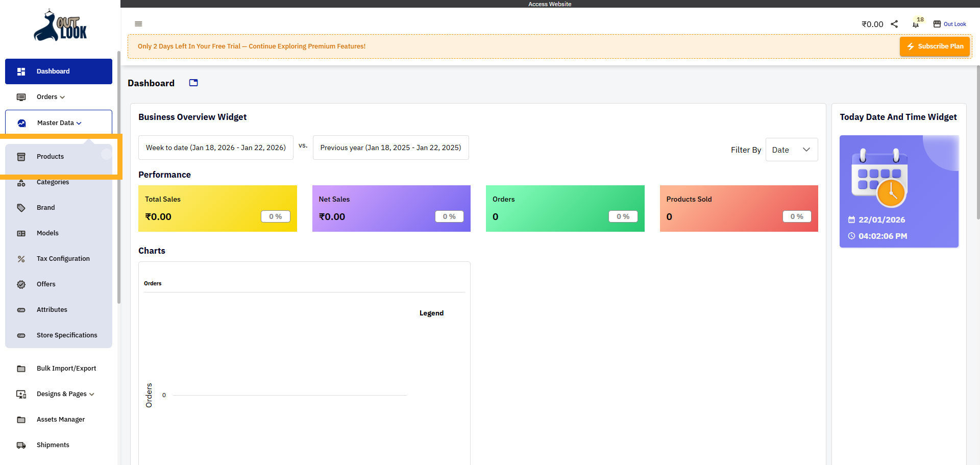Toggle the sidebar with the hamburger menu
980x465 pixels.
(138, 24)
